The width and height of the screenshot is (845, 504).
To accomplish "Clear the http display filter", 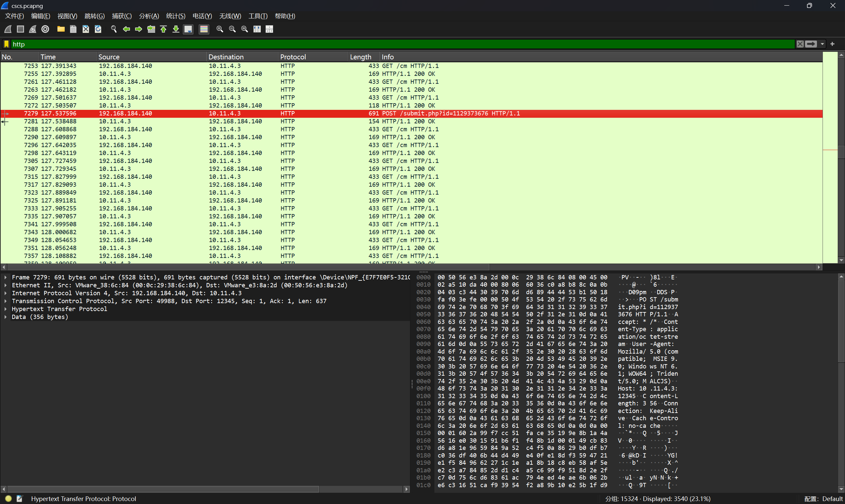I will [800, 44].
